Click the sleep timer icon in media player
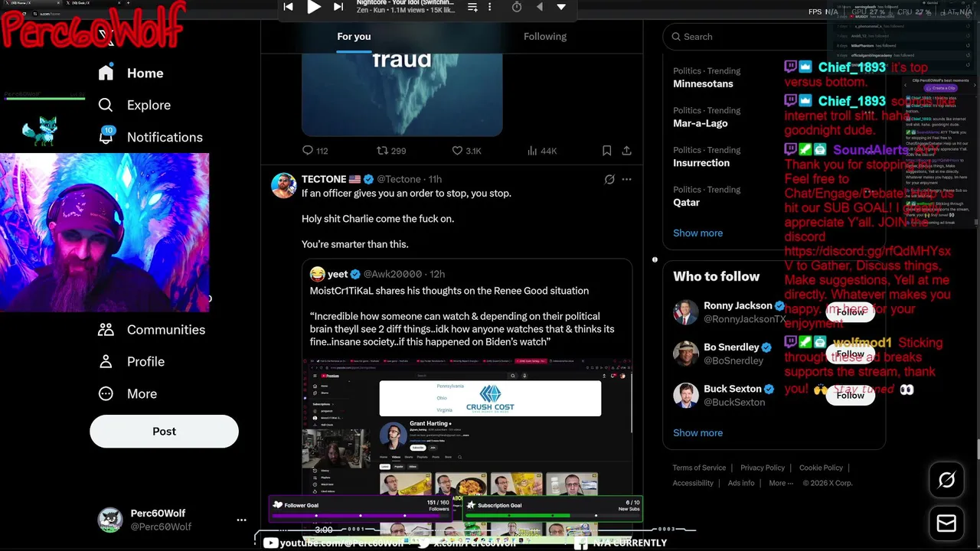The image size is (980, 551). [517, 7]
